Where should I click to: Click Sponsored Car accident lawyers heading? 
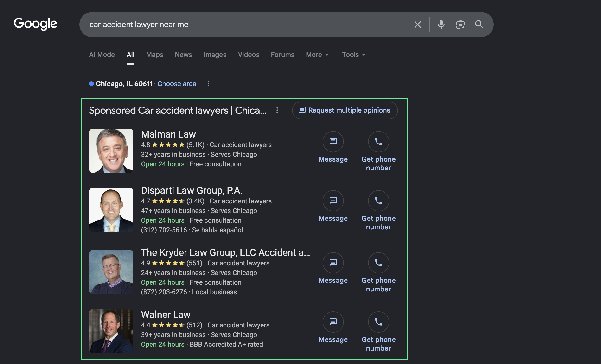(x=178, y=110)
